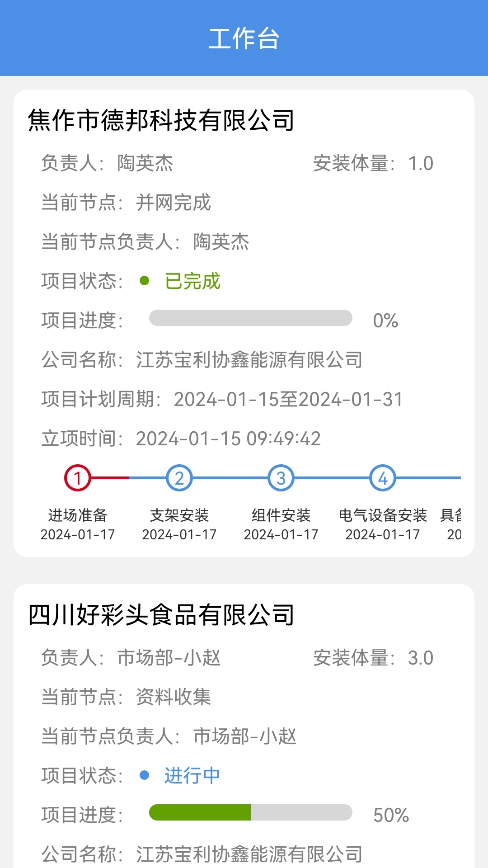Select the 电气设备安装 step label

tap(383, 515)
